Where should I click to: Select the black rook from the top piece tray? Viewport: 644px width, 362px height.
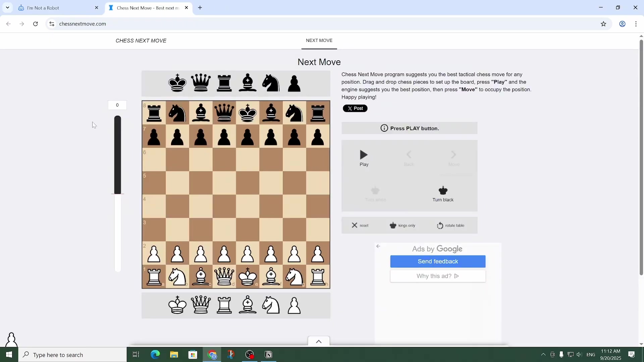[224, 83]
